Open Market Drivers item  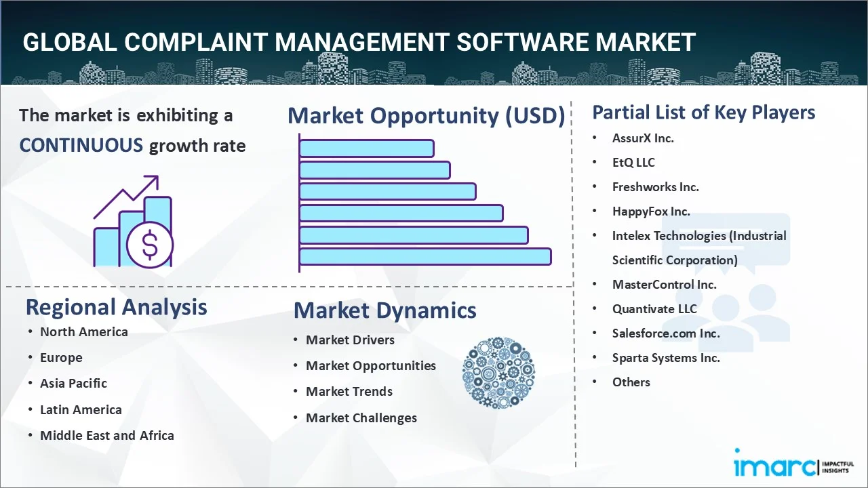coord(350,340)
